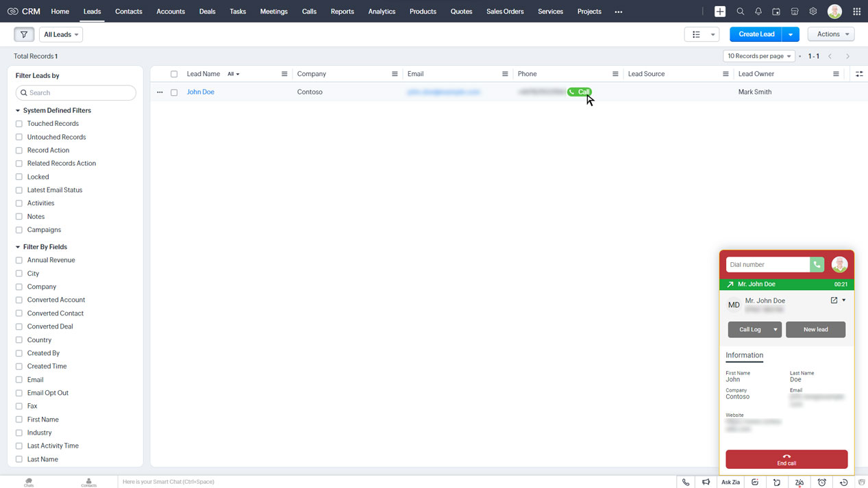
Task: Click the Ask Zia icon
Action: tap(730, 483)
